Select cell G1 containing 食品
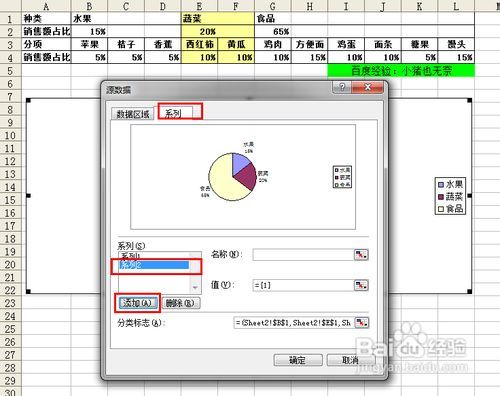 [x=273, y=18]
